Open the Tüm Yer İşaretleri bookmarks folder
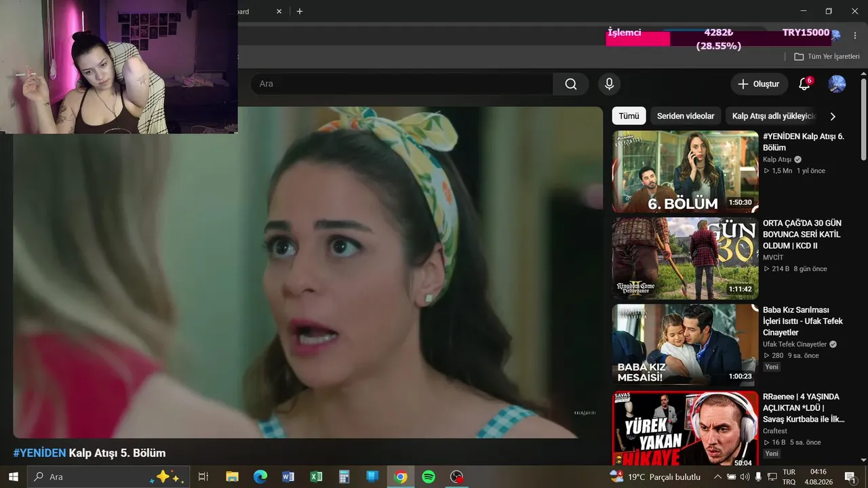Screen dimensions: 868x488 click(827, 57)
